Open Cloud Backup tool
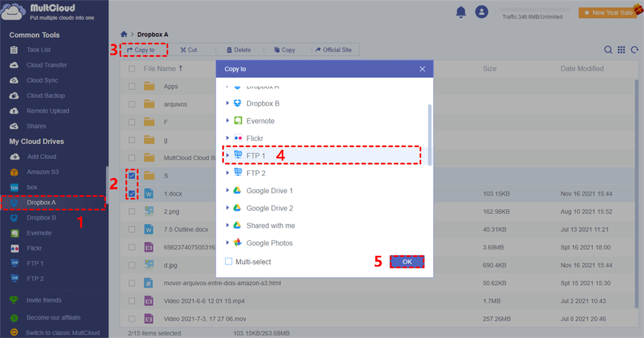 click(46, 95)
